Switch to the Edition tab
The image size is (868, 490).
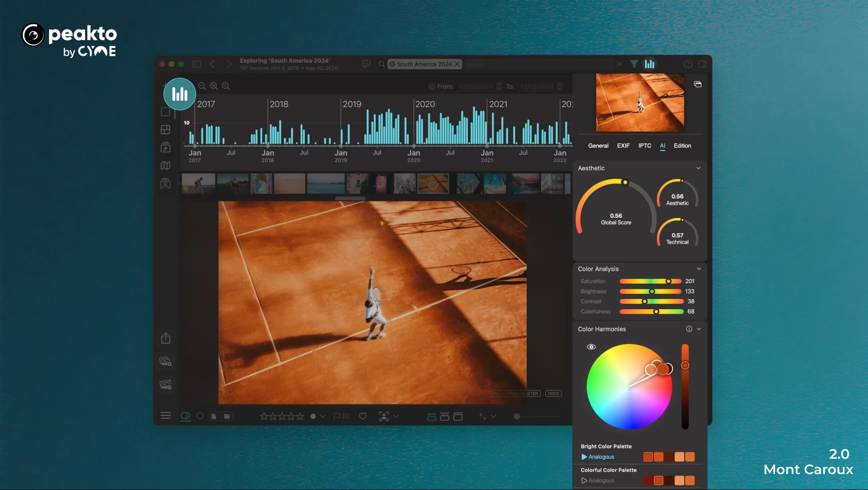[x=682, y=146]
